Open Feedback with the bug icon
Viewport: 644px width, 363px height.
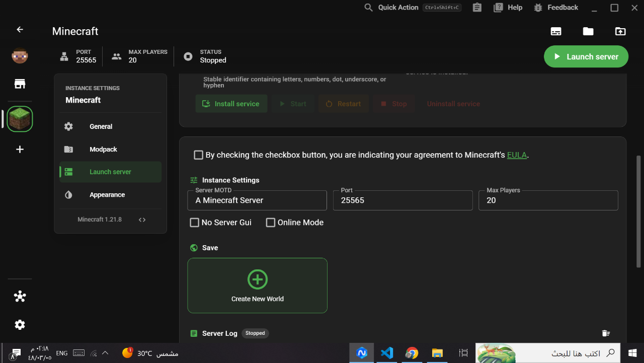click(556, 8)
